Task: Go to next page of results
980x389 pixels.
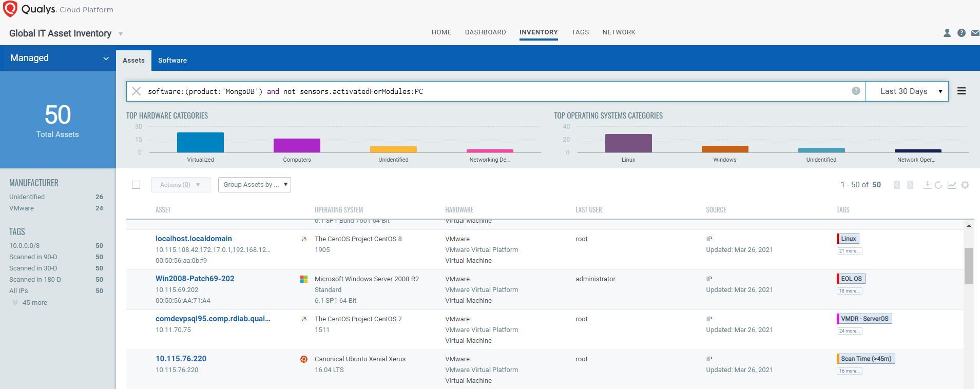Action: 910,185
